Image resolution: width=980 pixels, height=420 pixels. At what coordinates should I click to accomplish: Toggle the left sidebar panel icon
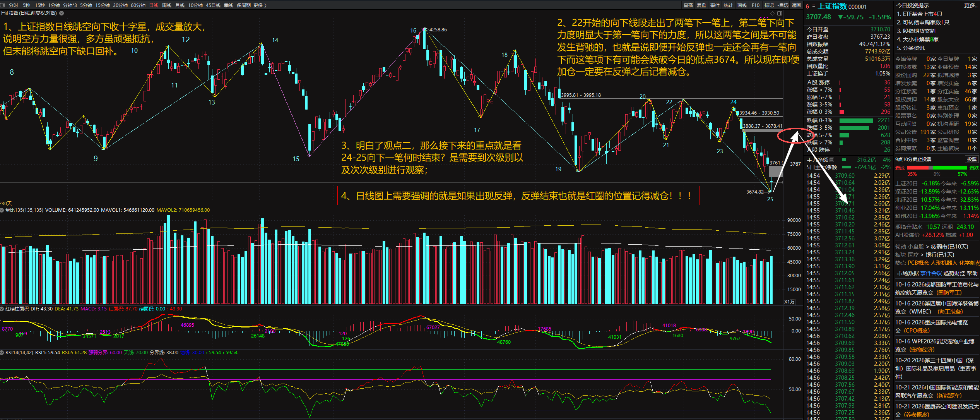click(x=3, y=5)
